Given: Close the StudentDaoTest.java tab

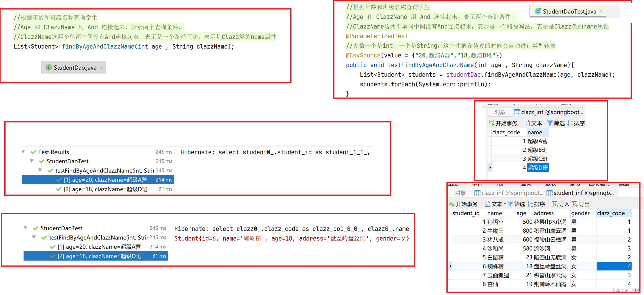Looking at the screenshot, I should [x=601, y=11].
